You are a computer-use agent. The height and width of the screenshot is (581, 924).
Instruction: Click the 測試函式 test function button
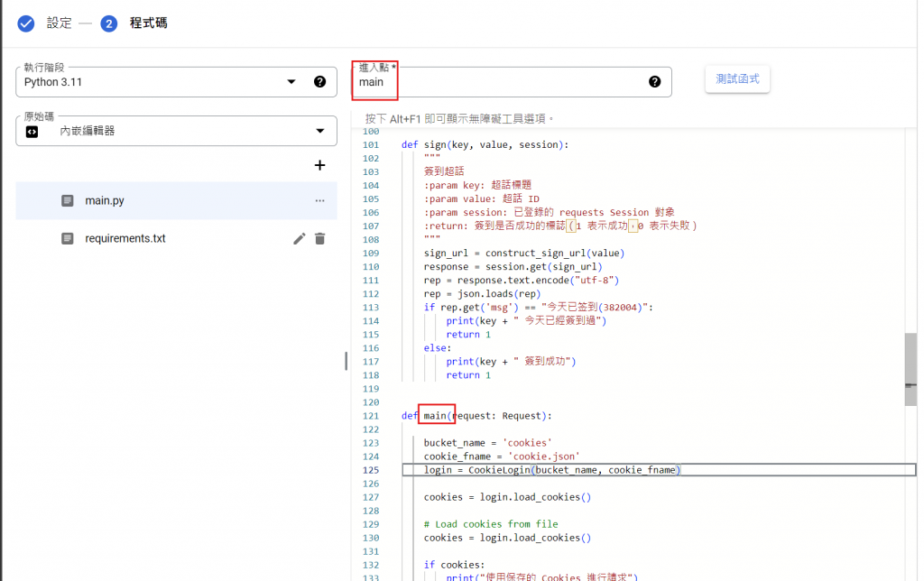737,79
